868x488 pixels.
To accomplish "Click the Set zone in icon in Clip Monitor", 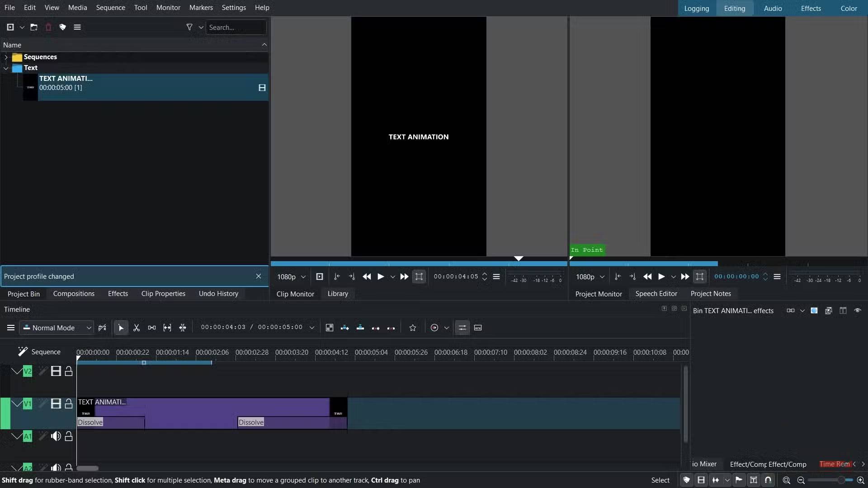I will click(x=337, y=277).
